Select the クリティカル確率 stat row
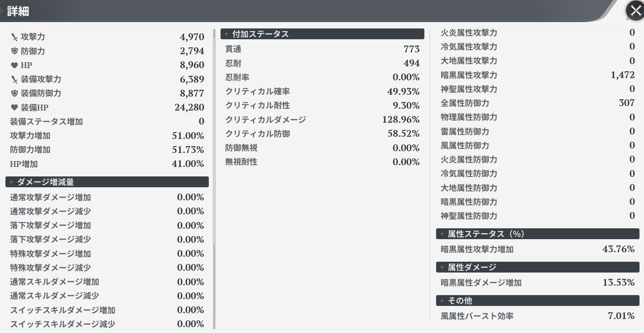This screenshot has width=644, height=333. (322, 92)
